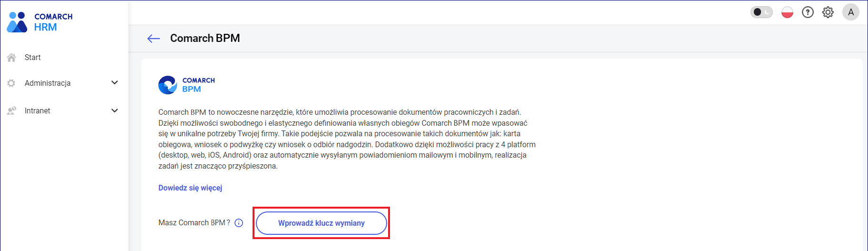Image resolution: width=868 pixels, height=251 pixels.
Task: Click the Administracja gear icon in sidebar
Action: tap(11, 83)
